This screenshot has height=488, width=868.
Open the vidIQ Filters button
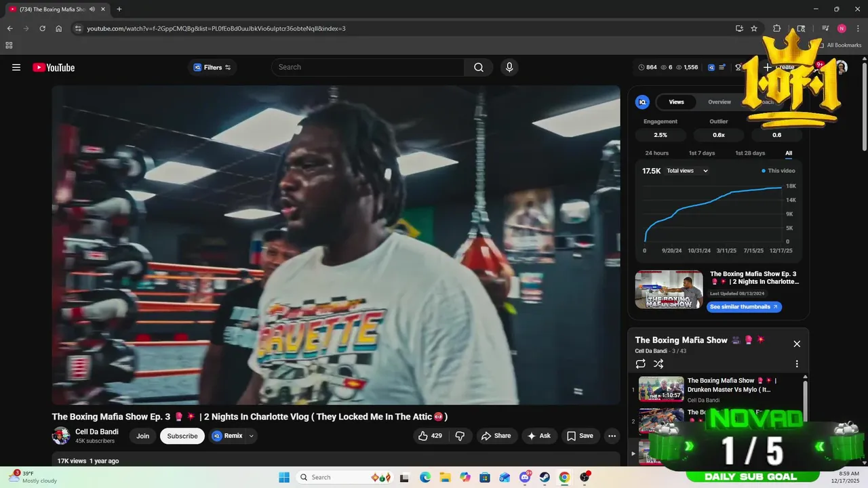(212, 68)
